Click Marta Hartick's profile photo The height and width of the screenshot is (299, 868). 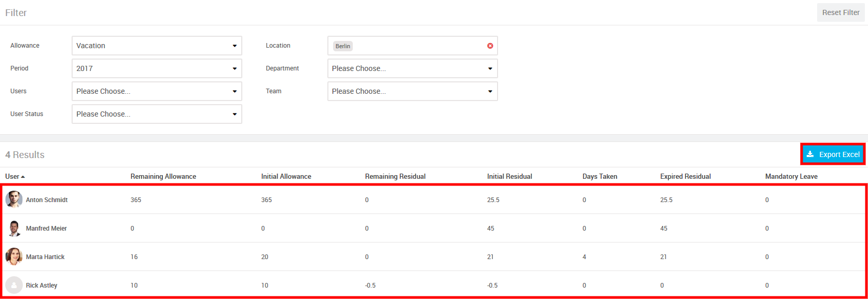(14, 257)
